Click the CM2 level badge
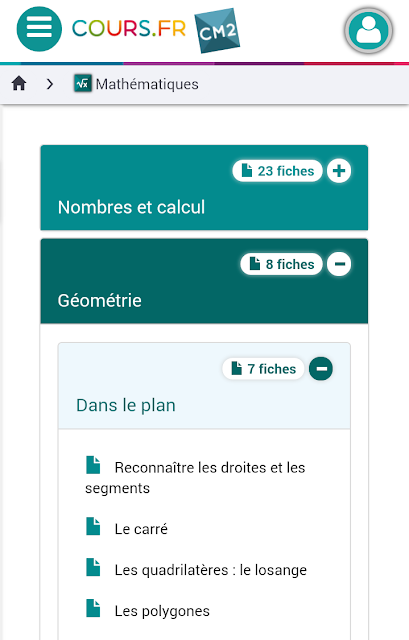Image resolution: width=409 pixels, height=640 pixels. click(x=217, y=31)
